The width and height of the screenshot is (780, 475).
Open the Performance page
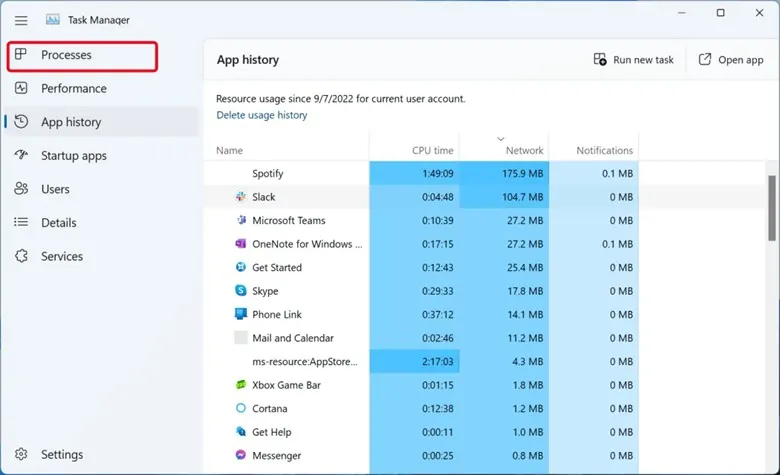101,89
